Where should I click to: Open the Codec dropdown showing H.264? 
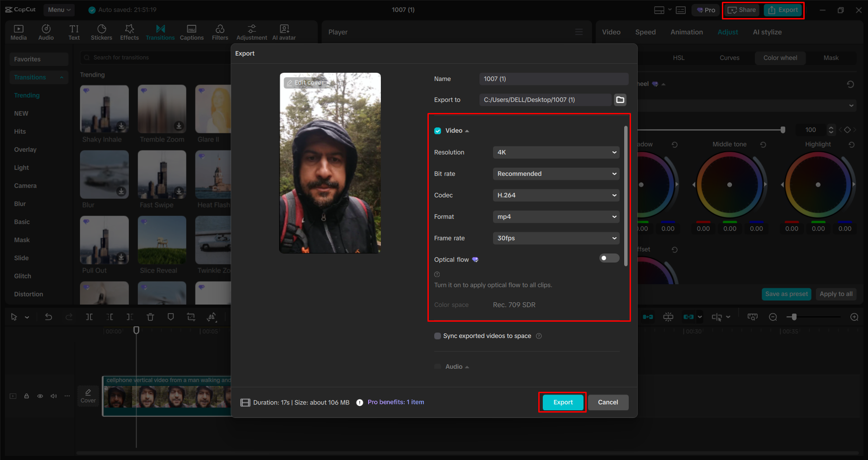coord(555,195)
